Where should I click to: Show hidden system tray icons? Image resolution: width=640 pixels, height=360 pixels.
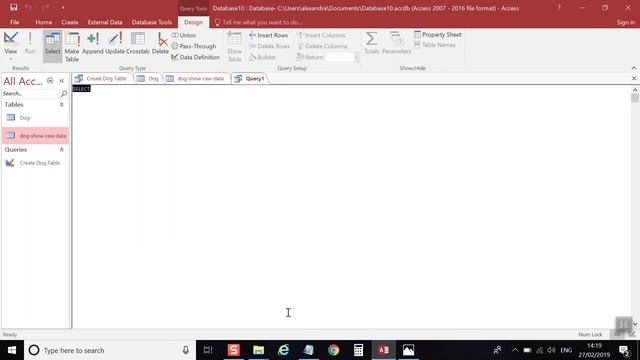coord(515,350)
